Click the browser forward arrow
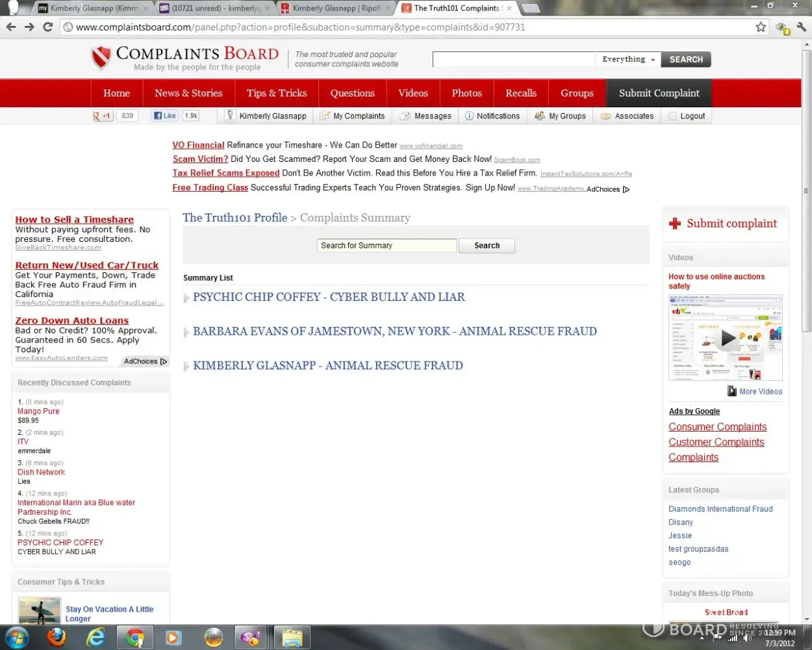Image resolution: width=812 pixels, height=650 pixels. pos(29,27)
